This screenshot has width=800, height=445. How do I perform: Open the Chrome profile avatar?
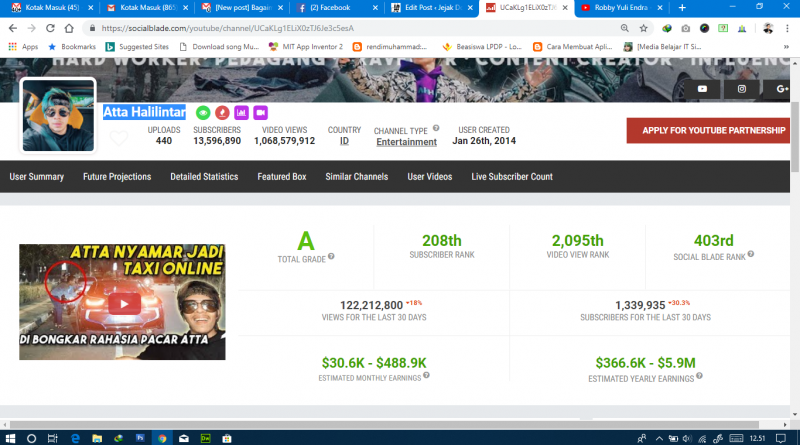tap(768, 28)
